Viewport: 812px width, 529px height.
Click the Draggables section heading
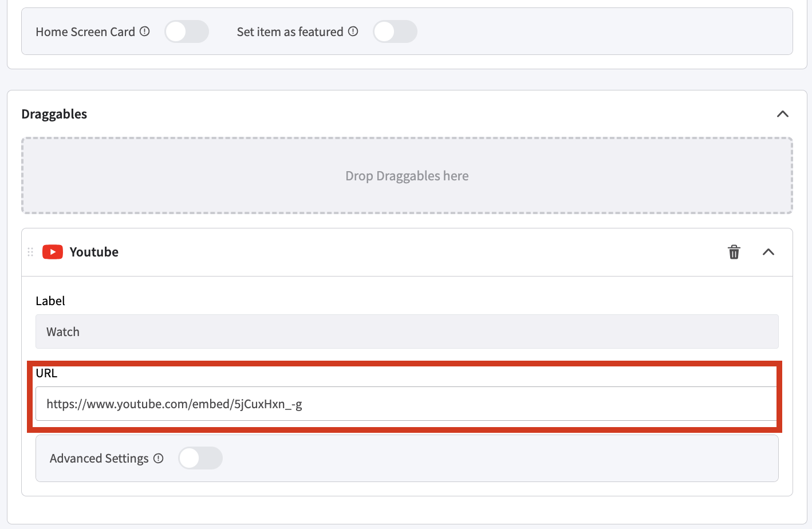pos(54,114)
